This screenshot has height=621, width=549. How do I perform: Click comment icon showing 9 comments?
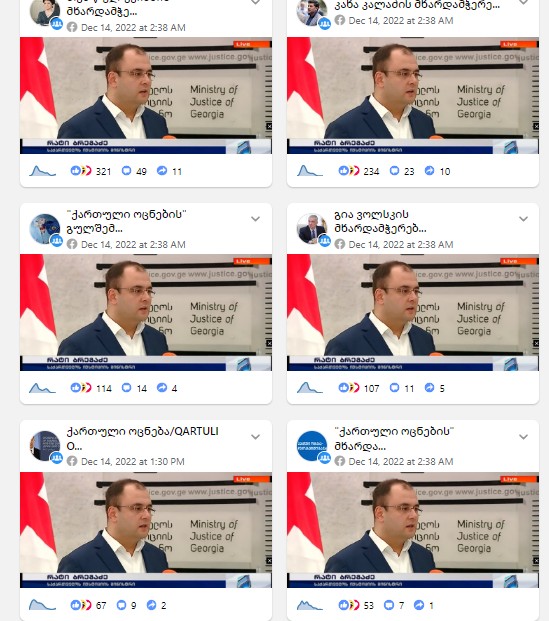tap(122, 605)
